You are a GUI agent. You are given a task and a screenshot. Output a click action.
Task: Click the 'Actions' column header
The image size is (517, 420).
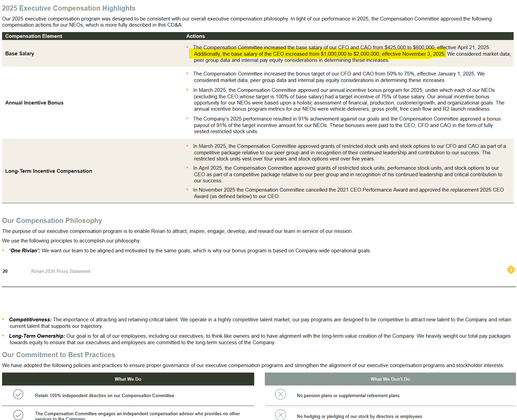coord(196,36)
